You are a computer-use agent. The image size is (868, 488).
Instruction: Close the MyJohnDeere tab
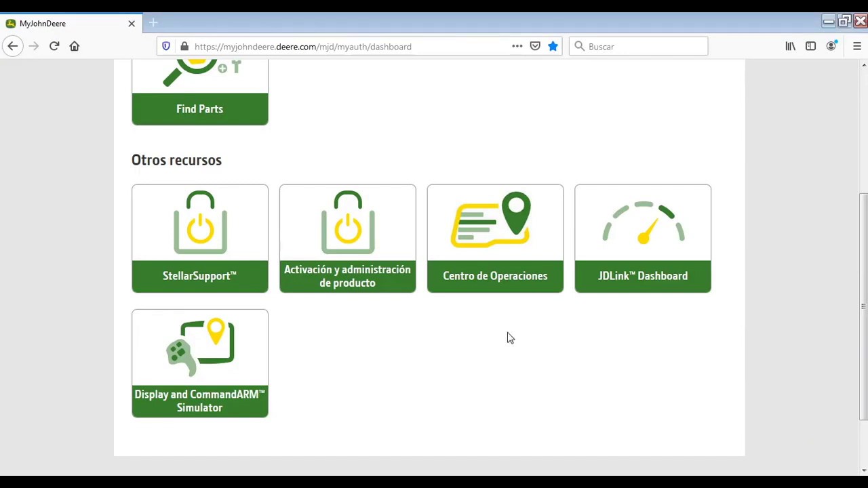(x=132, y=23)
